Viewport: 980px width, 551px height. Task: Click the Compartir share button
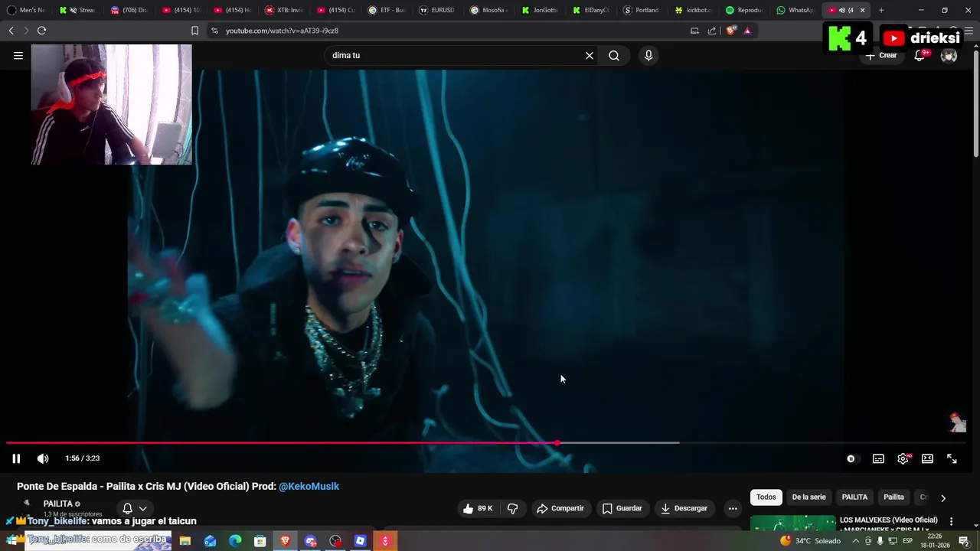[560, 508]
